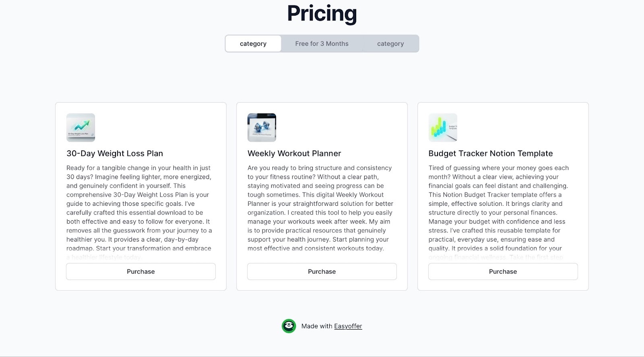Click the 30-Day Weight Loss Plan title
Image resolution: width=644 pixels, height=357 pixels.
(115, 153)
